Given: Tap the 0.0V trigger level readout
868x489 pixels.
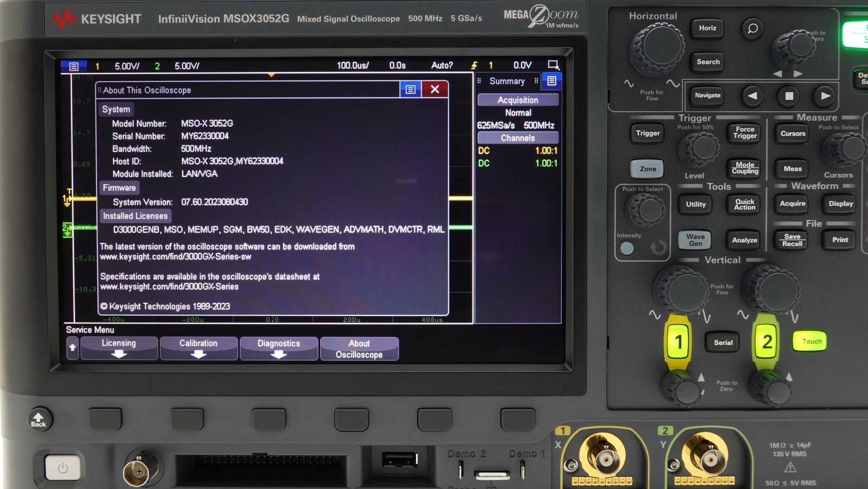Looking at the screenshot, I should tap(522, 66).
